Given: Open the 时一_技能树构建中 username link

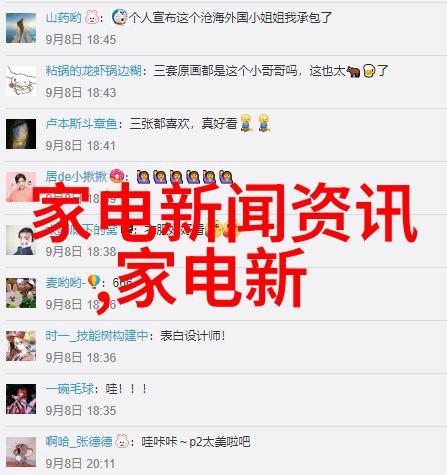Looking at the screenshot, I should (97, 336).
